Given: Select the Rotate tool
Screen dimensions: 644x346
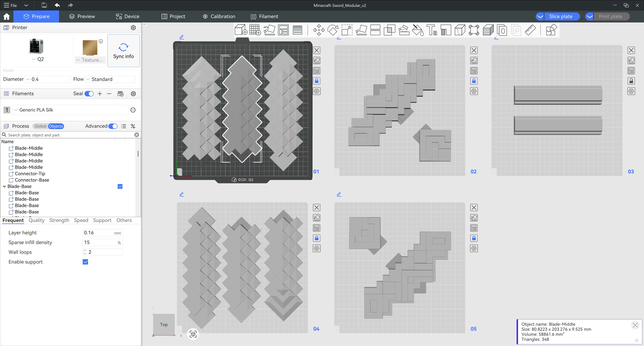Looking at the screenshot, I should [x=333, y=30].
